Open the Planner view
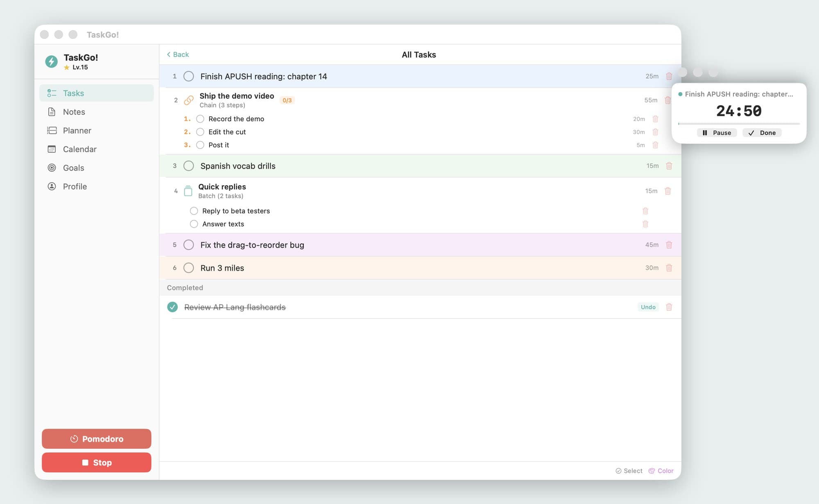819x504 pixels. coord(97,130)
